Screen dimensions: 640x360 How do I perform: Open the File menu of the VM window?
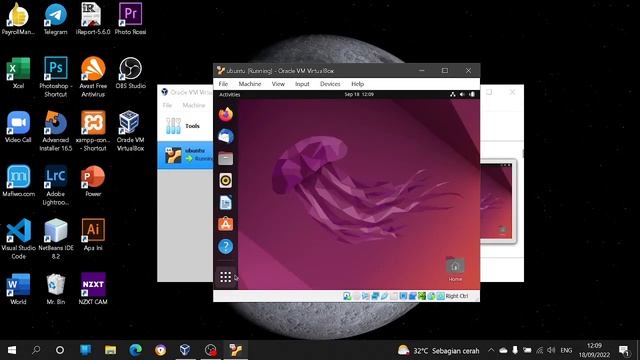[223, 84]
